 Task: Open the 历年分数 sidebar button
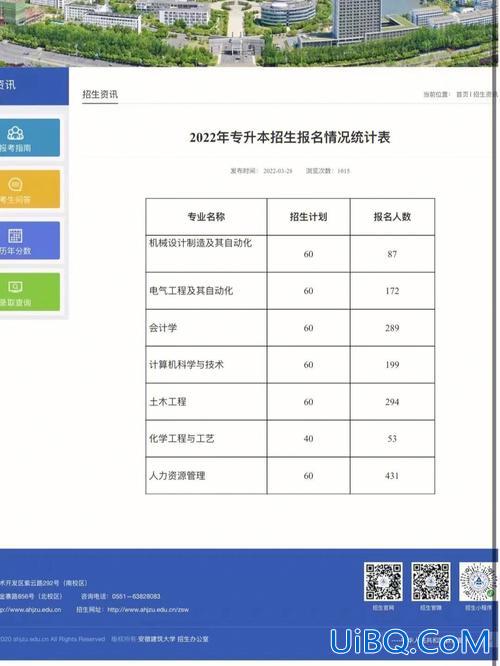click(30, 240)
